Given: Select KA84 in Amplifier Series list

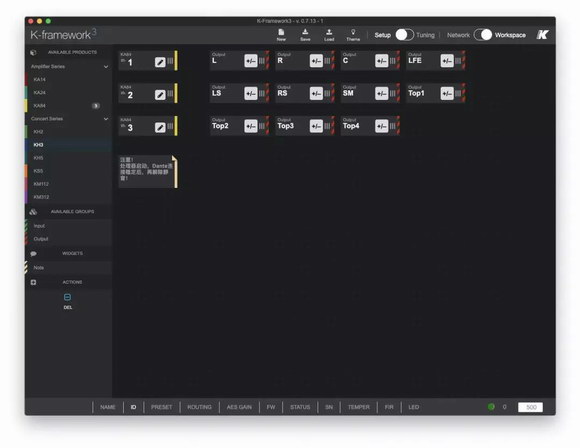Looking at the screenshot, I should (x=69, y=106).
